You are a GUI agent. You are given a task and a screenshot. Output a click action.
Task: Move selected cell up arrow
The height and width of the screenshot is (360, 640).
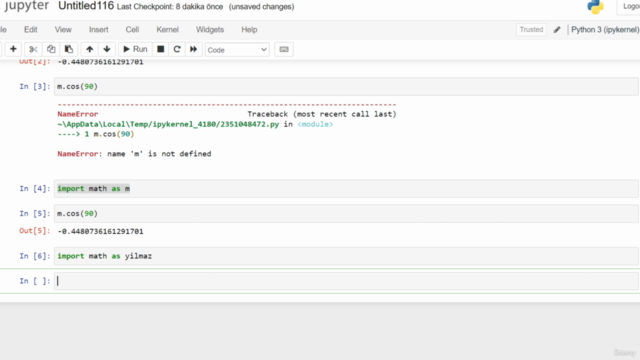[89, 49]
